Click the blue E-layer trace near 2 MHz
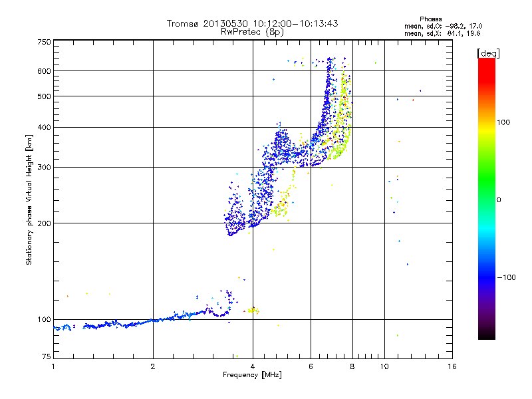Screen dimensions: 532x399 153,321
